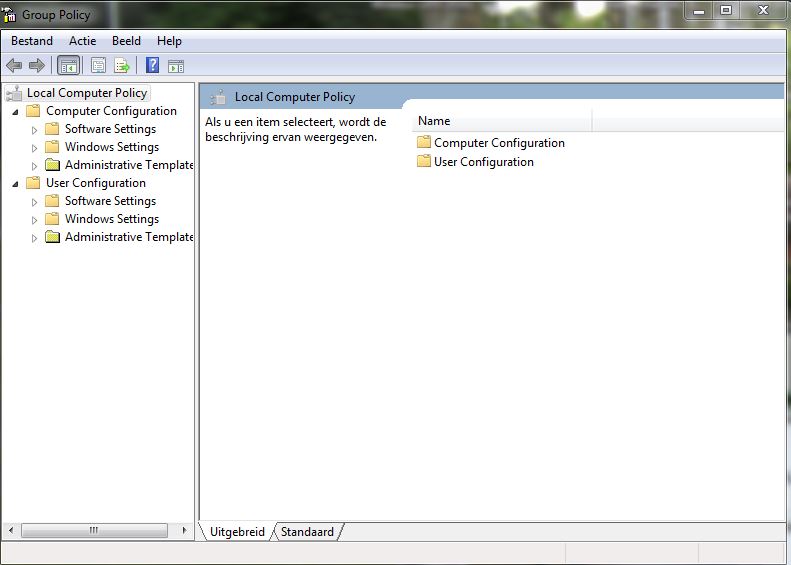The height and width of the screenshot is (565, 791).
Task: Select Software Settings under User Configuration
Action: [x=110, y=201]
